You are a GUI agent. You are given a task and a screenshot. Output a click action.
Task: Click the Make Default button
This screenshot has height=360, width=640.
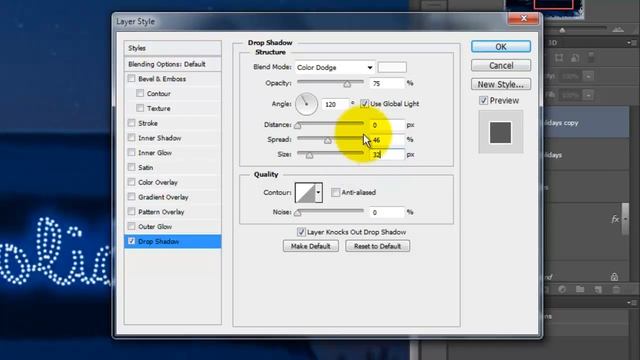click(311, 246)
